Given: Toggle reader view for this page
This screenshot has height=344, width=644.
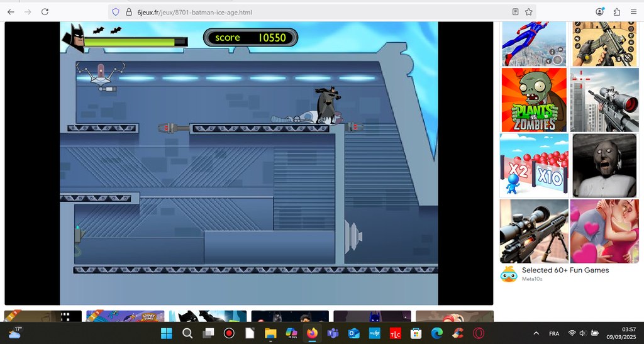Looking at the screenshot, I should pos(515,12).
